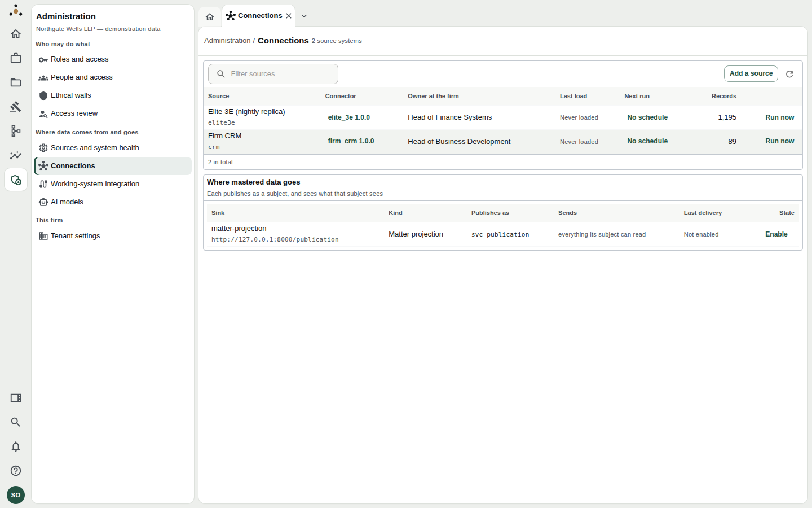This screenshot has width=812, height=508.
Task: Open the folder icon in left rail
Action: (16, 82)
